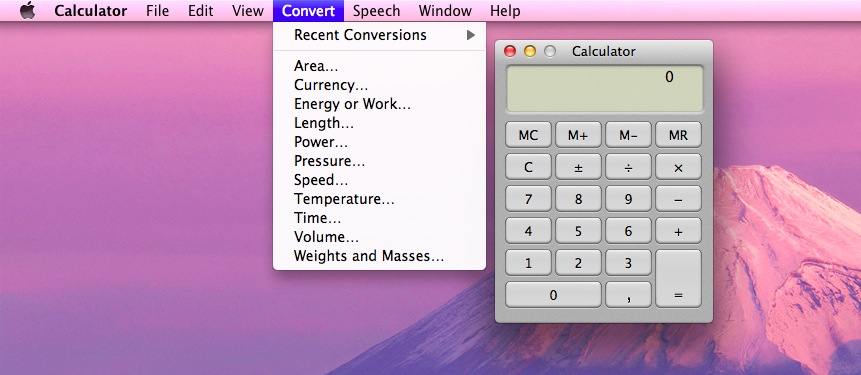Click the equals = key
This screenshot has width=861, height=375.
click(678, 279)
